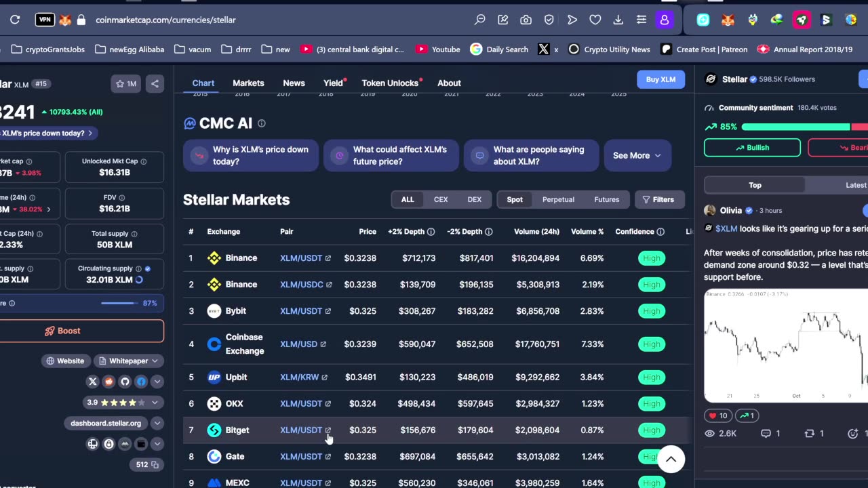Click the Confidence column info icon
The image size is (868, 488).
660,232
